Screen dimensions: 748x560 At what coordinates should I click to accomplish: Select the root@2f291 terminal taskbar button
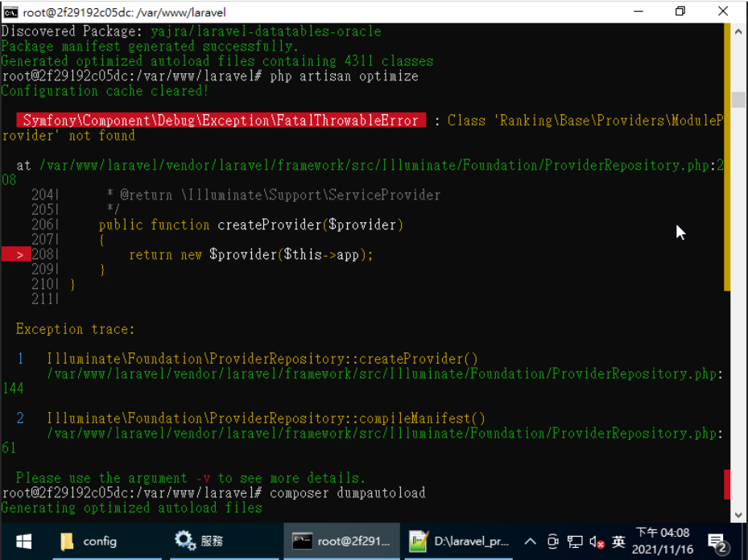click(x=341, y=541)
